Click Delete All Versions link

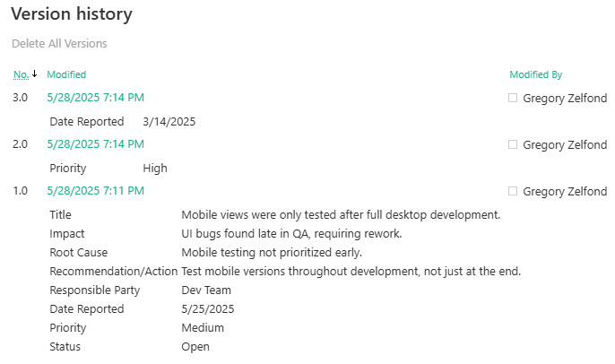pyautogui.click(x=59, y=44)
